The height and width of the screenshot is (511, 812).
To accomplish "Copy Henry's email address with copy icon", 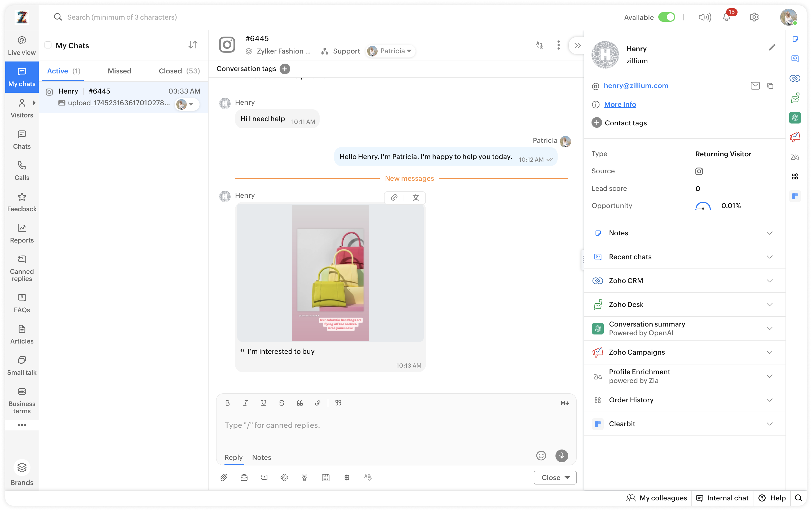I will [x=770, y=86].
